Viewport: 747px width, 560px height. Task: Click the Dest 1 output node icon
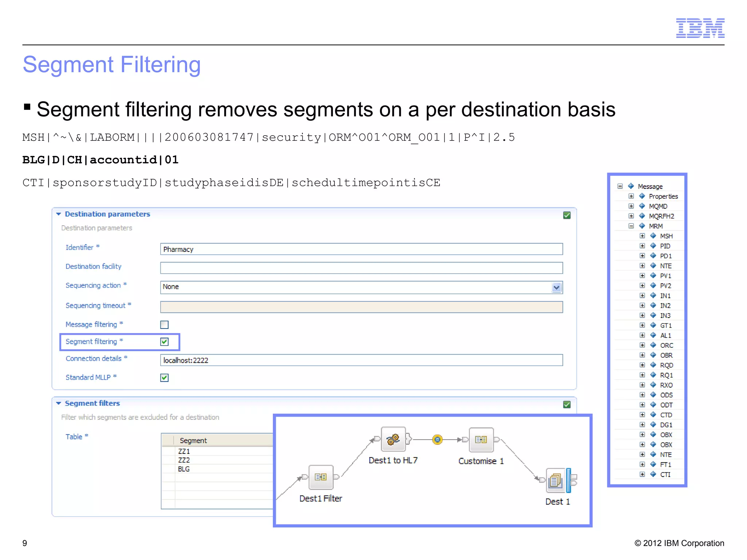555,481
